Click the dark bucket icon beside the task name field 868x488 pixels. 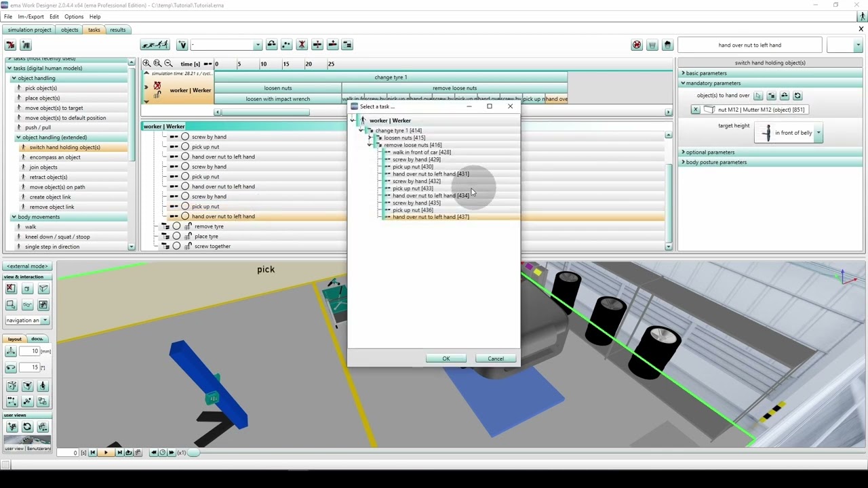point(667,45)
